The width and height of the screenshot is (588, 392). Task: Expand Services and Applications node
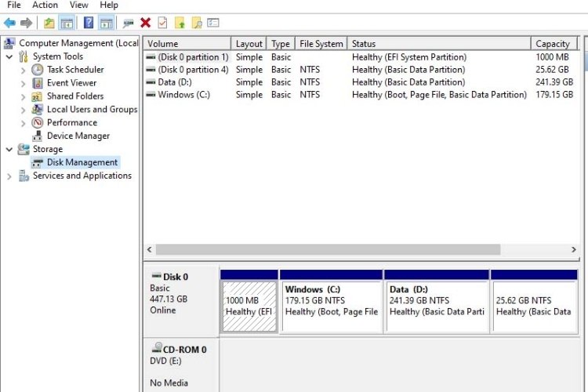(x=9, y=176)
